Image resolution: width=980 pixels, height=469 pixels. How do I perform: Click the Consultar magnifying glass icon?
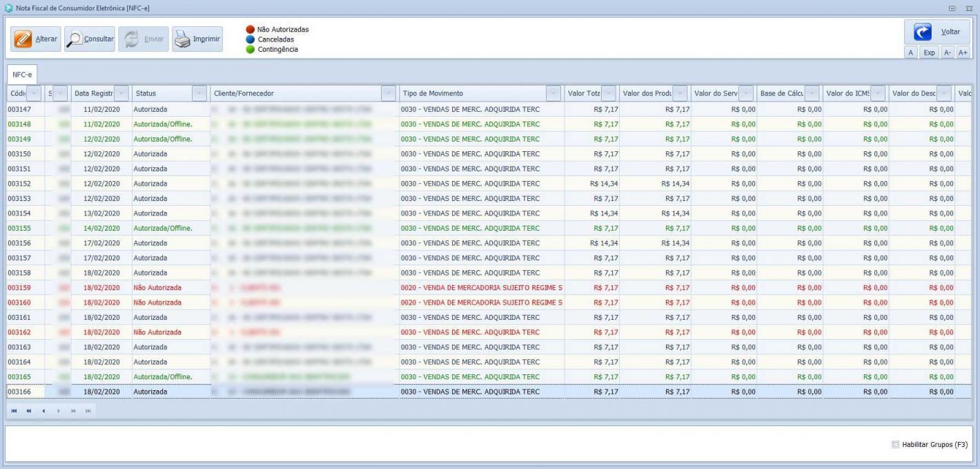75,39
